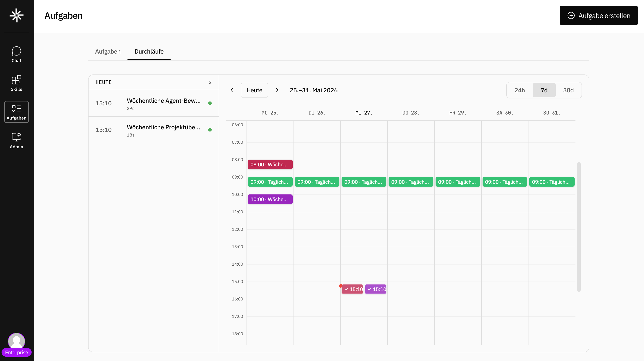Click green status dot of Projektübe run
The image size is (644, 361).
pyautogui.click(x=210, y=130)
